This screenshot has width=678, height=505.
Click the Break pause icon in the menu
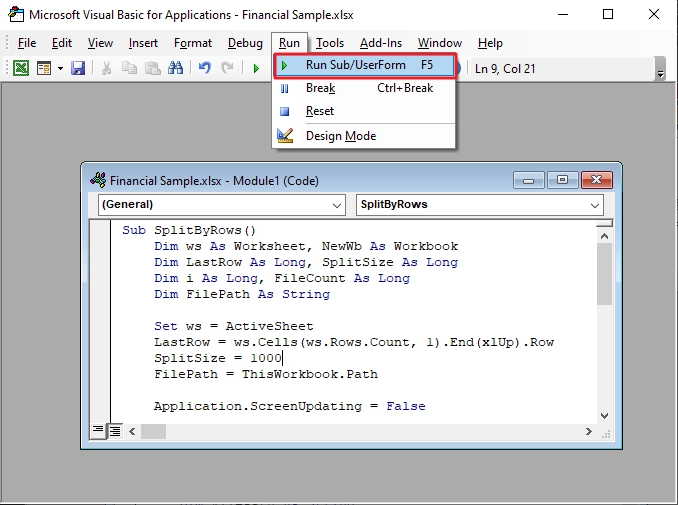coord(285,89)
